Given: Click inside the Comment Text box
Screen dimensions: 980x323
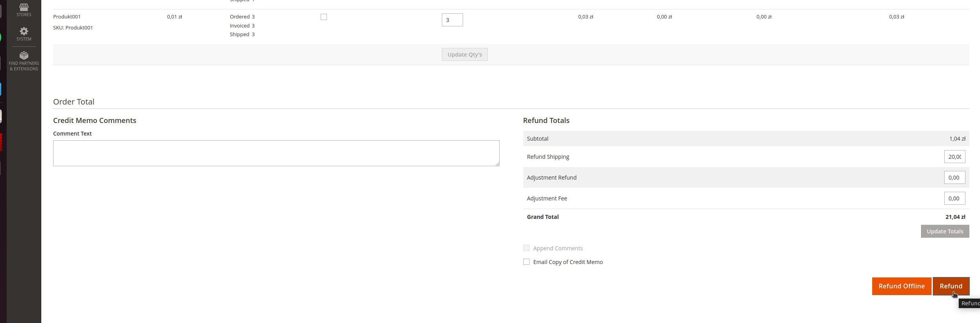Looking at the screenshot, I should [276, 153].
